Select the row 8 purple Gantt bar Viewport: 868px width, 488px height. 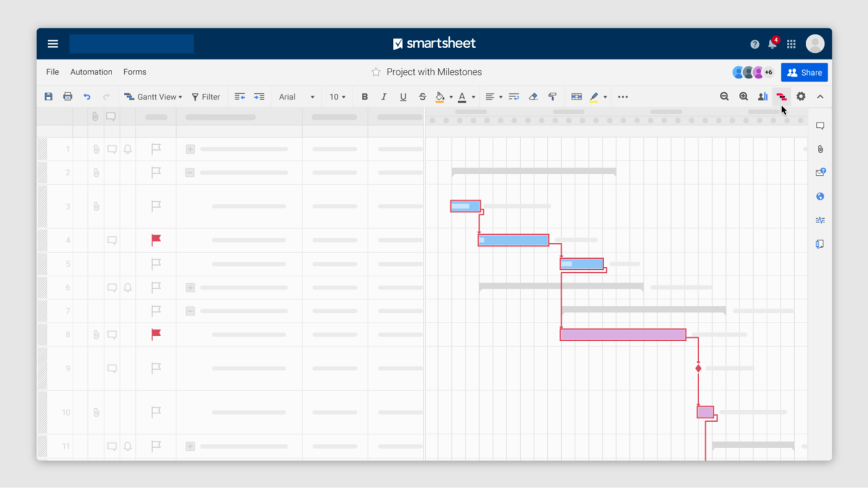tap(623, 334)
